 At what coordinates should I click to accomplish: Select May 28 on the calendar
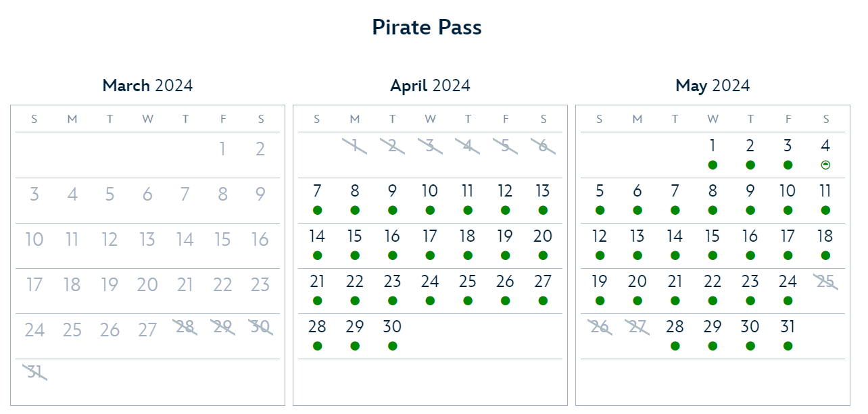(x=675, y=328)
